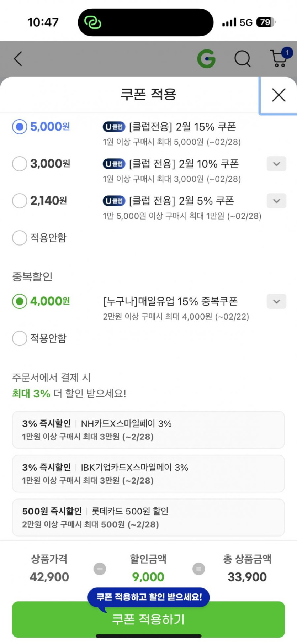297x644 pixels.
Task: Open the shopping cart icon
Action: (279, 59)
